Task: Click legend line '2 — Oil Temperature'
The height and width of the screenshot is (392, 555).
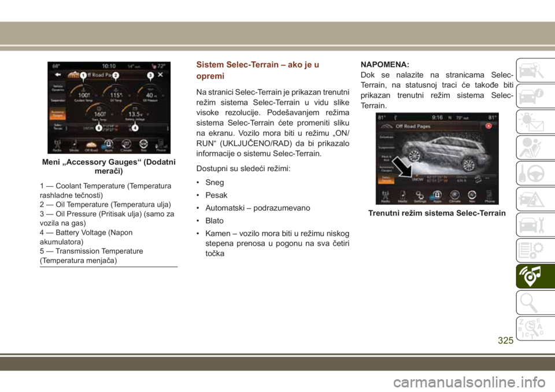Action: 105,205
